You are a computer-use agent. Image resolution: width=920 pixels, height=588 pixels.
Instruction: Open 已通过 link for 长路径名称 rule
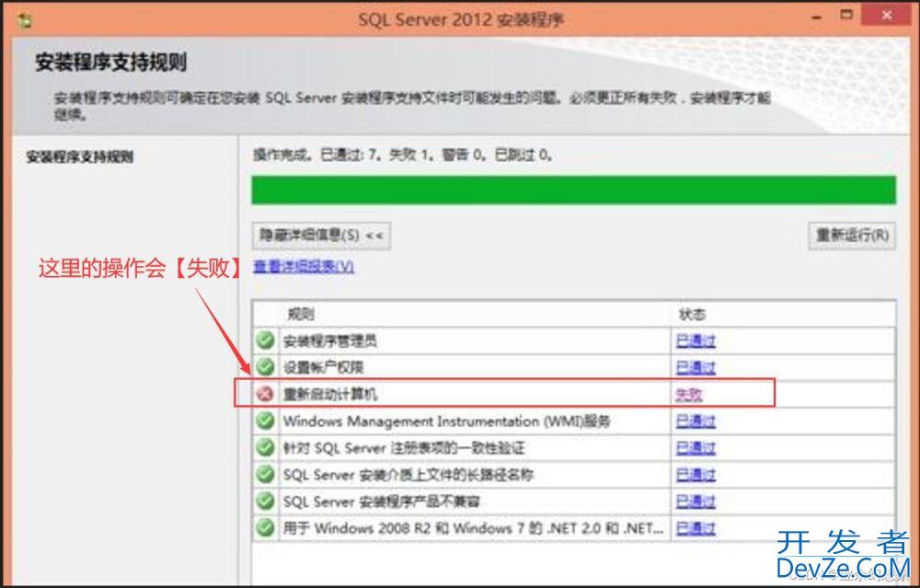[x=696, y=475]
